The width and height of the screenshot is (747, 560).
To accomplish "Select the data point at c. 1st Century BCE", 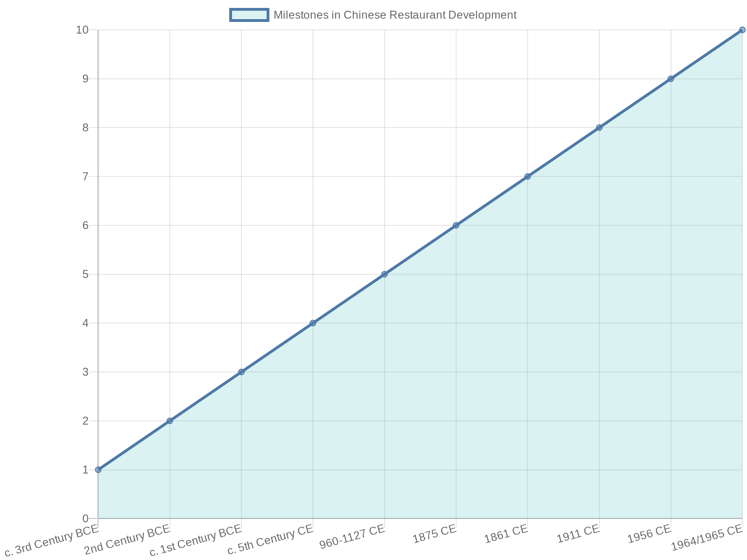I will (x=241, y=372).
